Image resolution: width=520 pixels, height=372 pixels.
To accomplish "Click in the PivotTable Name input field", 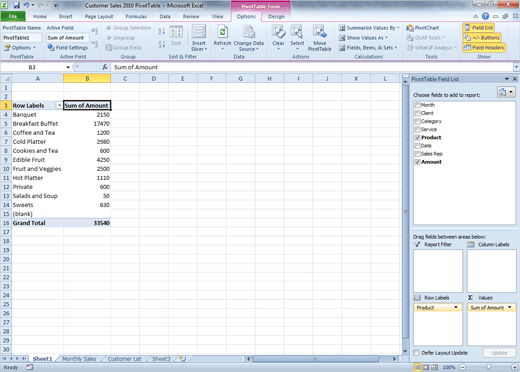I will coord(22,38).
